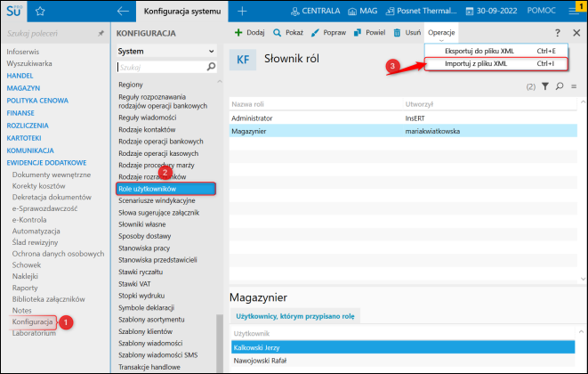Open the MAGAZYN module
The height and width of the screenshot is (374, 588).
coord(23,88)
